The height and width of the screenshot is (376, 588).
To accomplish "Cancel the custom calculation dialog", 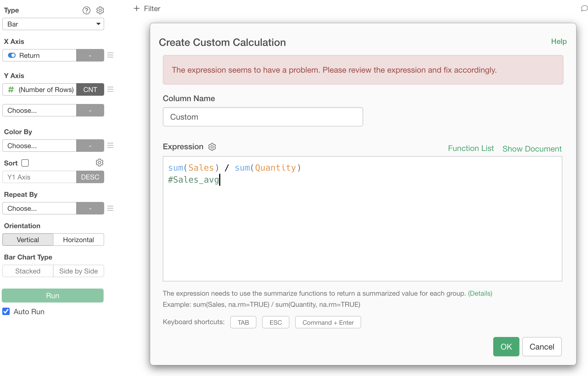I will pos(542,347).
